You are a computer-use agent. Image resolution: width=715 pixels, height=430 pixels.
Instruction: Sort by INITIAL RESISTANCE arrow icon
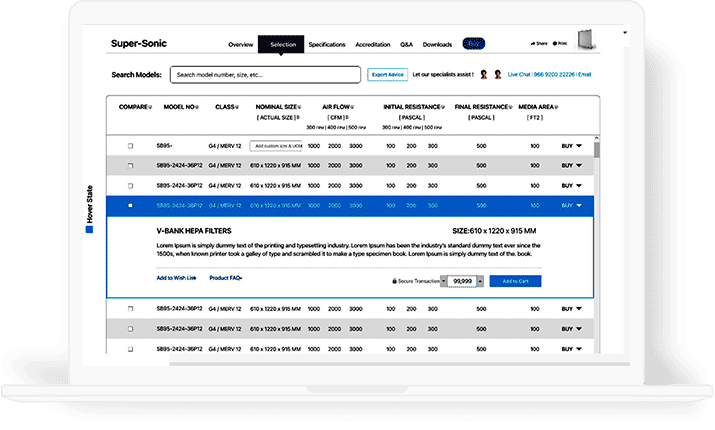pyautogui.click(x=443, y=107)
